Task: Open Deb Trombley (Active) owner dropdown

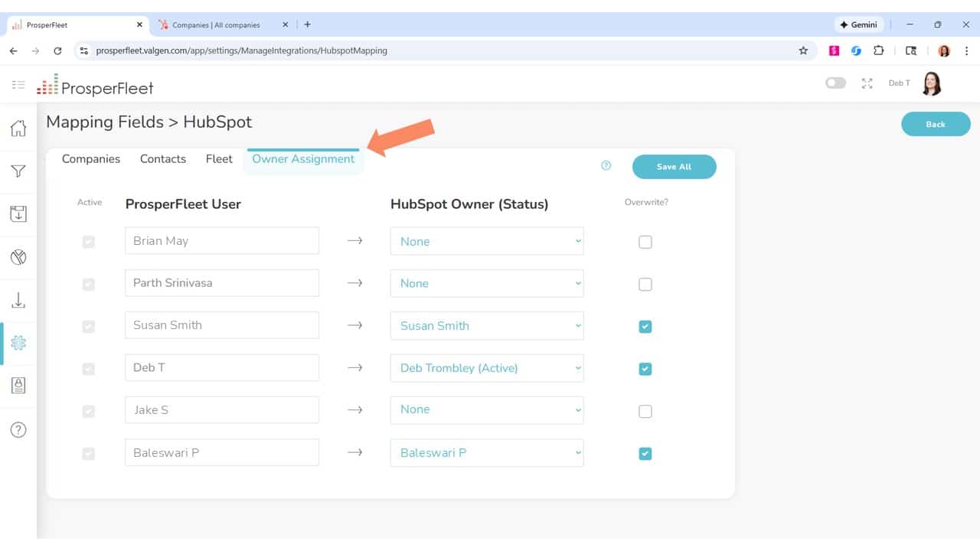Action: click(x=487, y=368)
